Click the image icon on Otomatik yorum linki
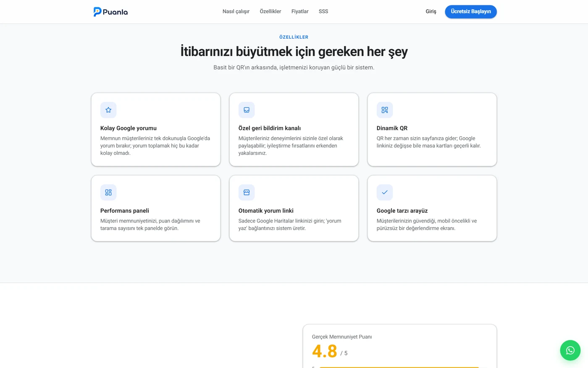 (x=247, y=192)
